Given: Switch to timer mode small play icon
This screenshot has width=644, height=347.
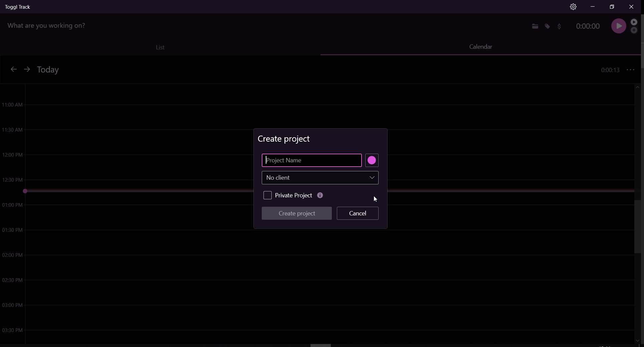Looking at the screenshot, I should click(x=634, y=22).
